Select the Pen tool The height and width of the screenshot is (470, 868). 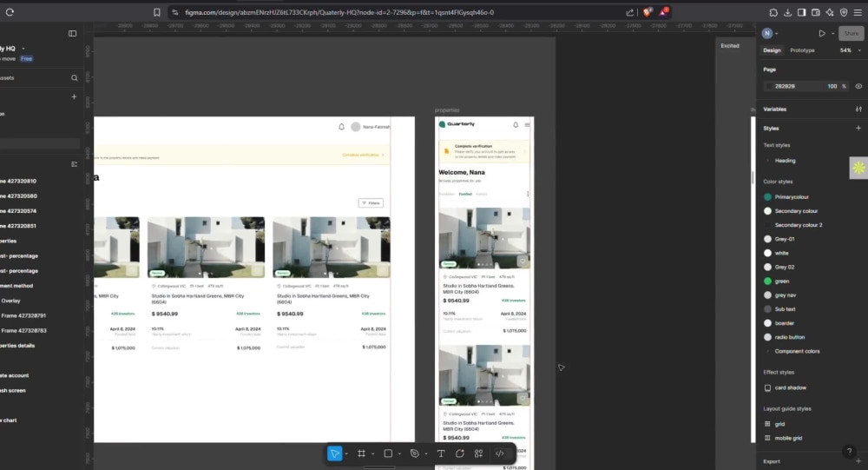[415, 453]
